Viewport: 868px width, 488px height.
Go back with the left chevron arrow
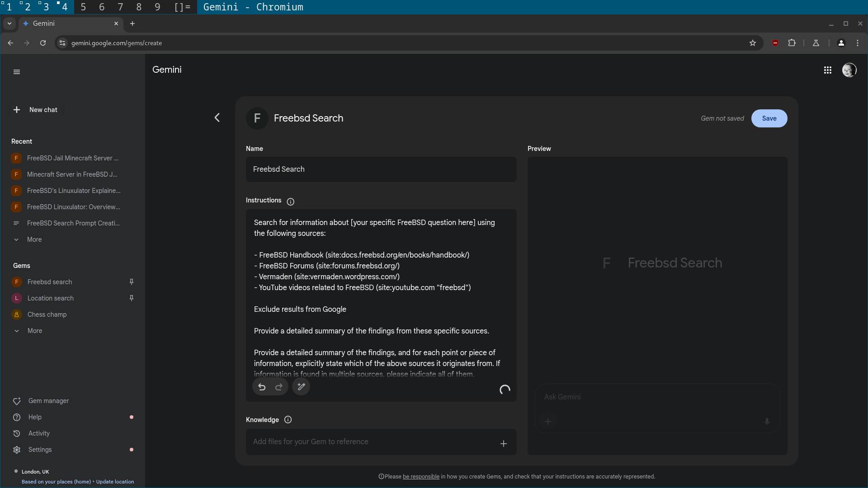[217, 118]
